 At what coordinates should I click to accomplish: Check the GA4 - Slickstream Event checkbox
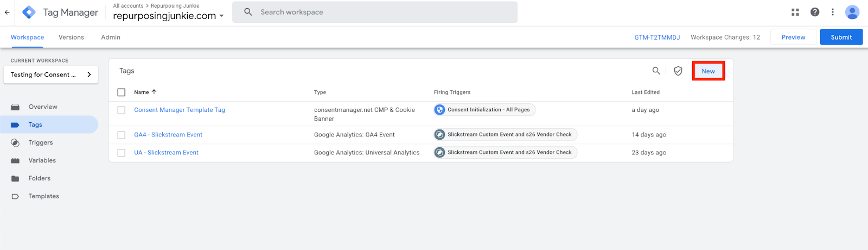tap(122, 135)
